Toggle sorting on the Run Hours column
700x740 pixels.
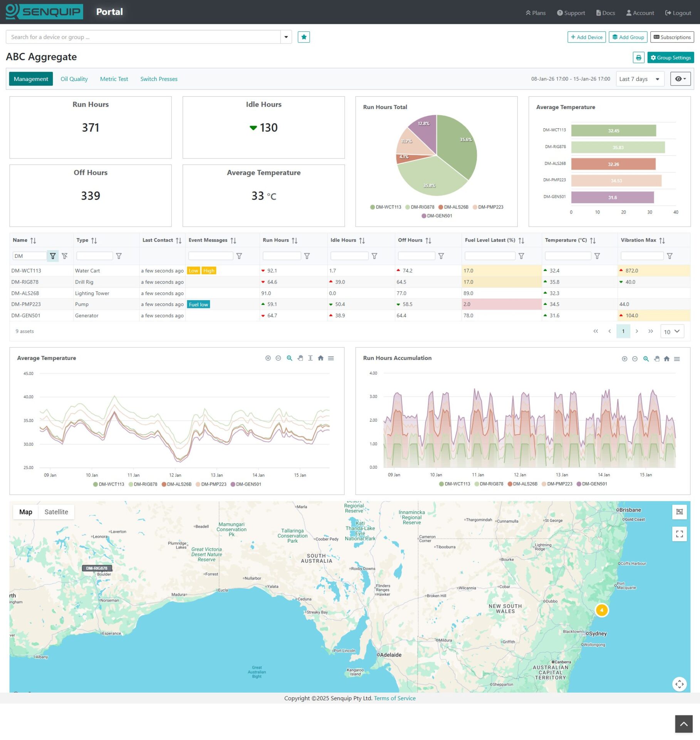(294, 240)
